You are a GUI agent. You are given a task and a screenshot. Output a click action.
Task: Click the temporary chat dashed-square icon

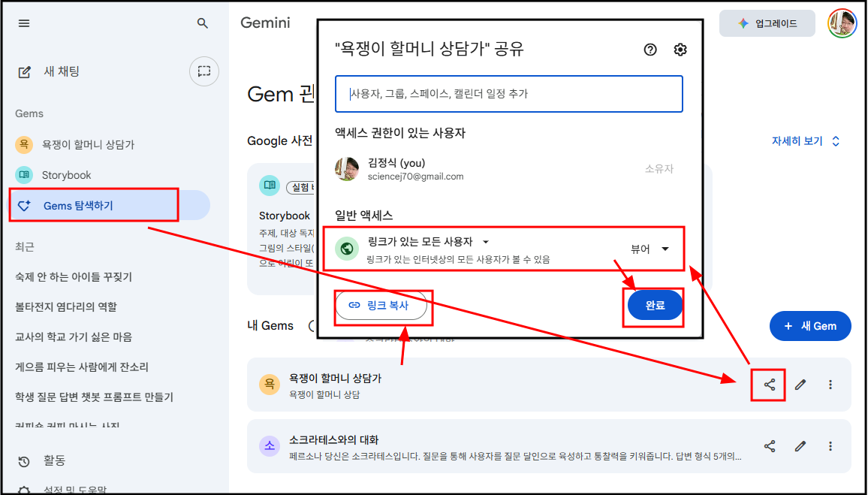[x=203, y=71]
